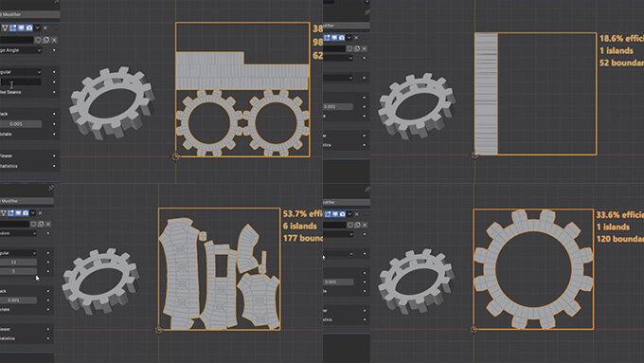Image resolution: width=644 pixels, height=363 pixels.
Task: Open the Random method dropdown in bottom-left panel
Action: click(x=18, y=233)
